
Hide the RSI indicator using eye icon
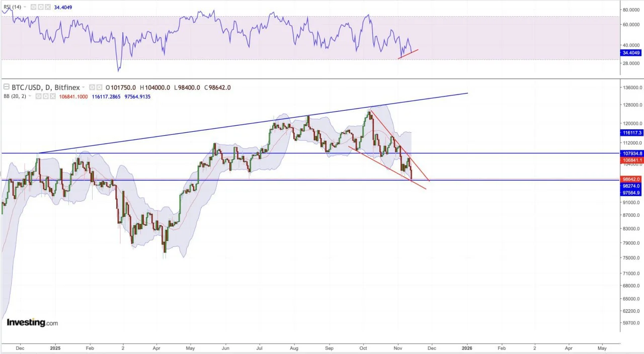(x=33, y=7)
